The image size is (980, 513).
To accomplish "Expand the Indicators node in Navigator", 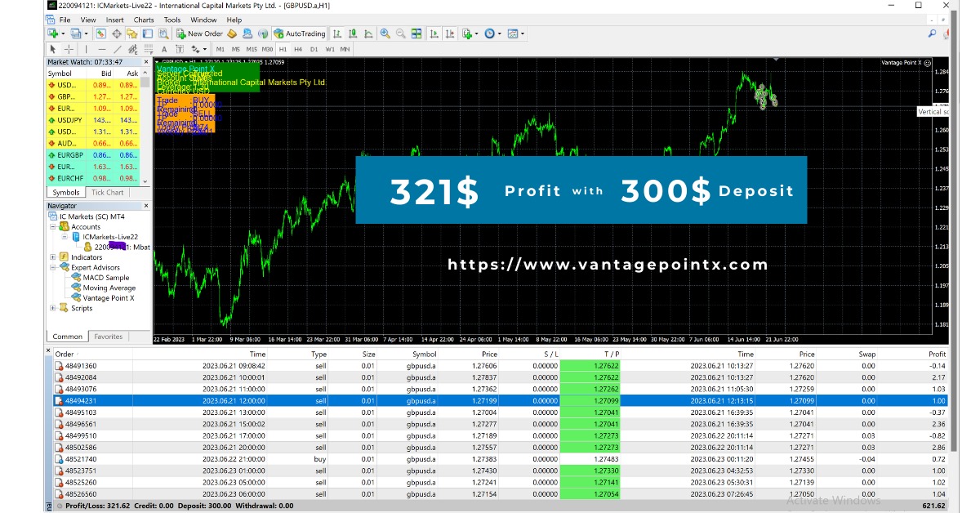I will pos(52,257).
